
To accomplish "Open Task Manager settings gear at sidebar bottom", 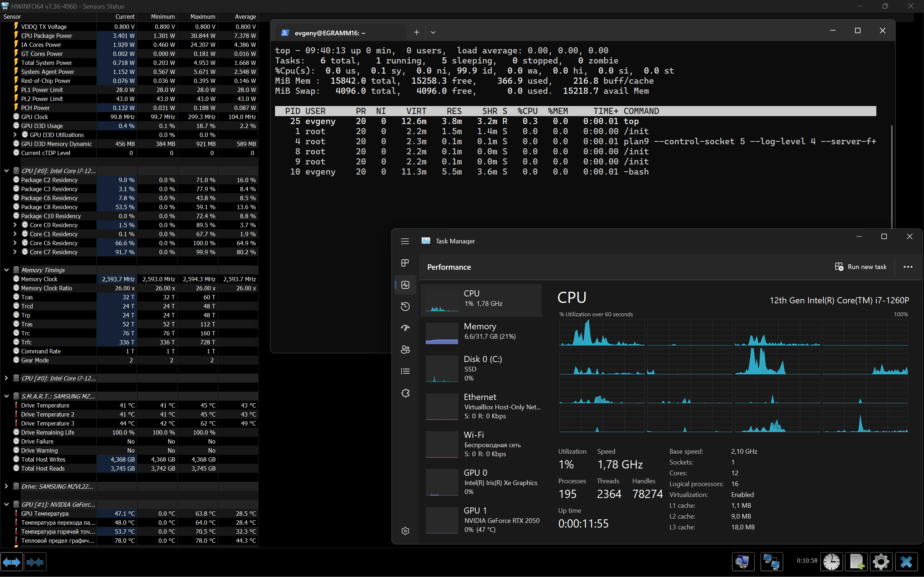I will tap(405, 530).
